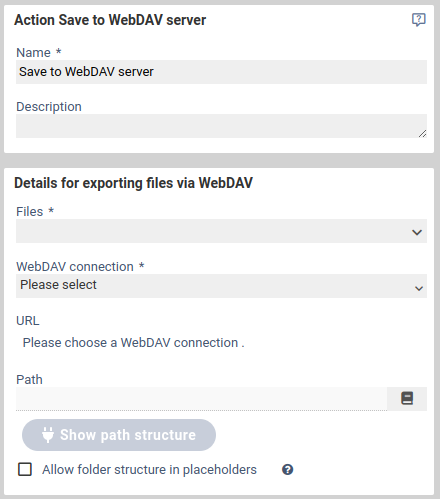Grab the Description field resize handle
This screenshot has height=499, width=440.
pos(422,134)
